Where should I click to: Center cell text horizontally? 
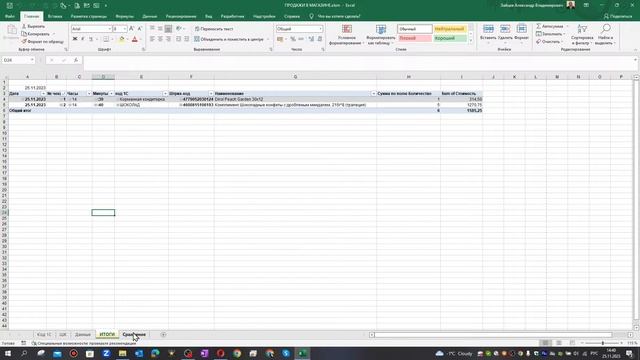pyautogui.click(x=160, y=39)
